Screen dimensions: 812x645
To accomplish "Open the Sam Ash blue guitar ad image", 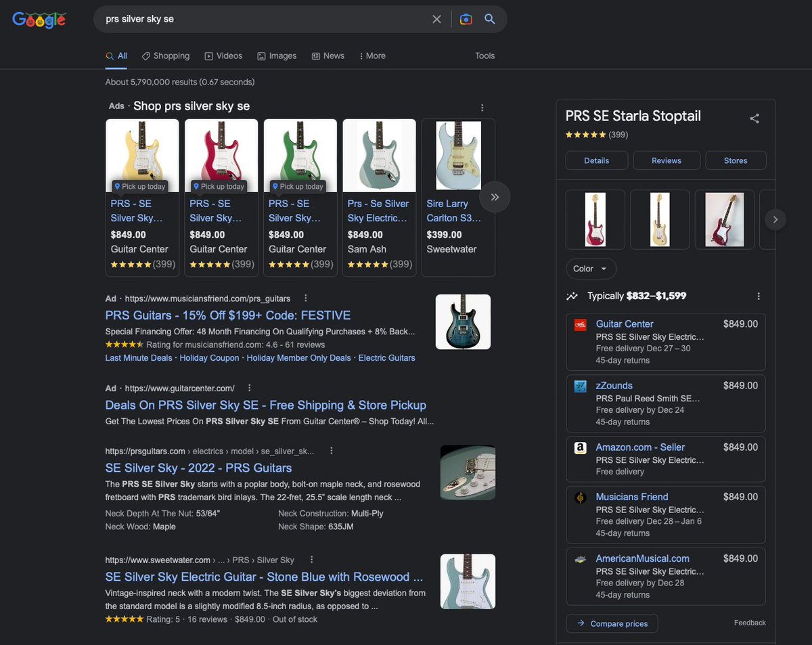I will point(380,156).
